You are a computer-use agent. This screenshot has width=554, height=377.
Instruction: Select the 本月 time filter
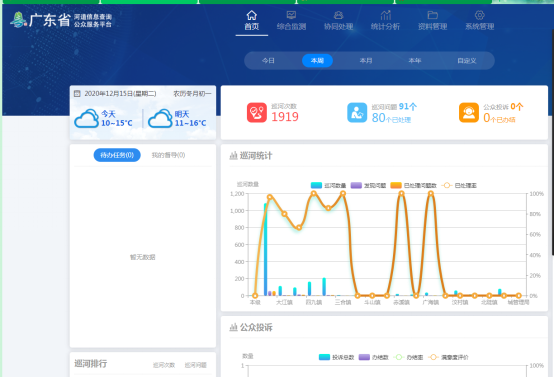(x=366, y=61)
